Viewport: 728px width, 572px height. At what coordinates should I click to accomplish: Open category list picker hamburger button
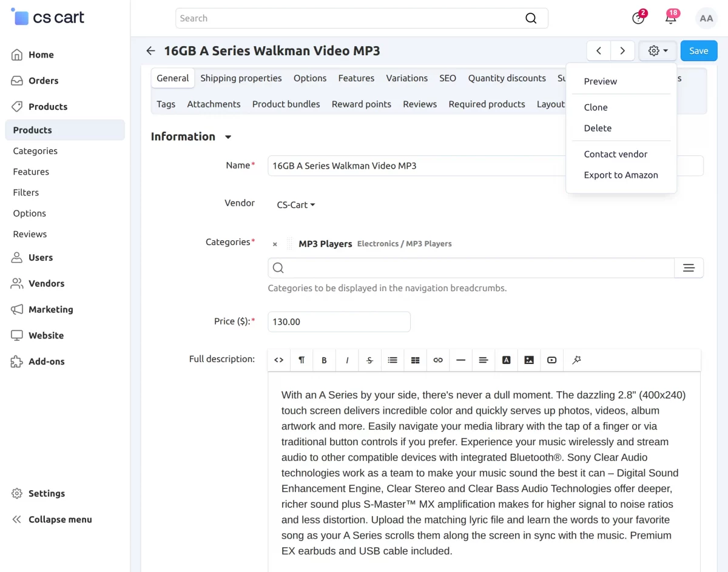689,267
